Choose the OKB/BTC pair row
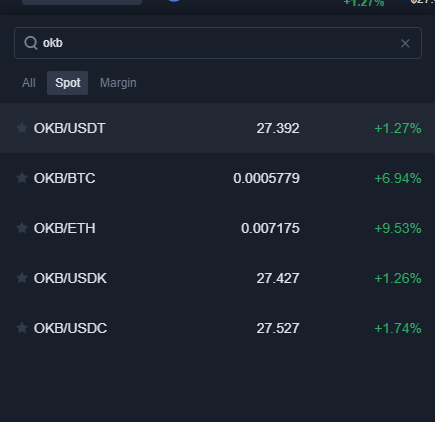 pyautogui.click(x=217, y=178)
